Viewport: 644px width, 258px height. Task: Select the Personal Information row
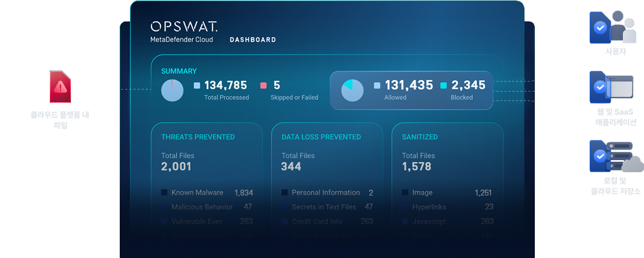[328, 193]
